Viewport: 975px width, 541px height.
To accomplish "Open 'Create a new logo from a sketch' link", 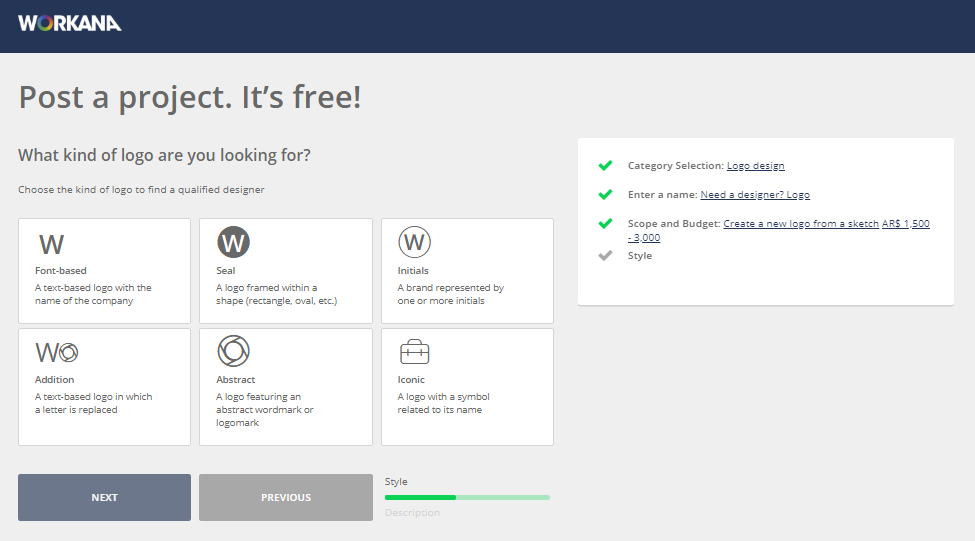I will [801, 224].
